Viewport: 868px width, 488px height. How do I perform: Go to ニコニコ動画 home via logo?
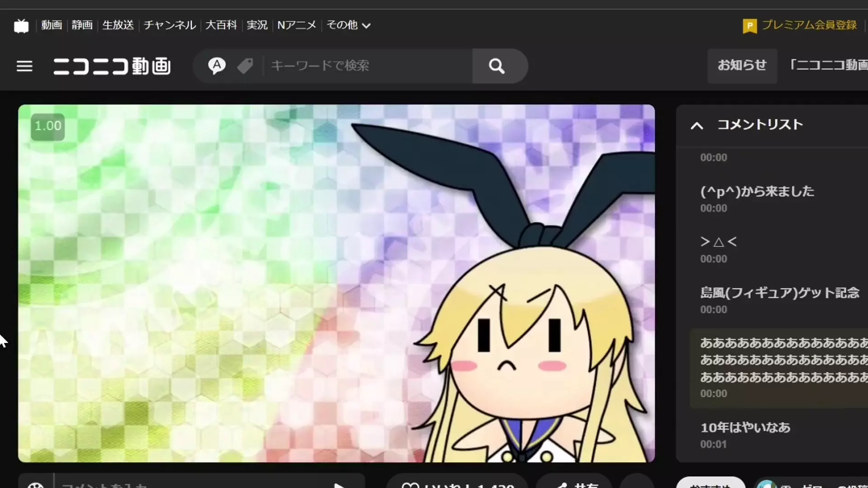pyautogui.click(x=112, y=66)
